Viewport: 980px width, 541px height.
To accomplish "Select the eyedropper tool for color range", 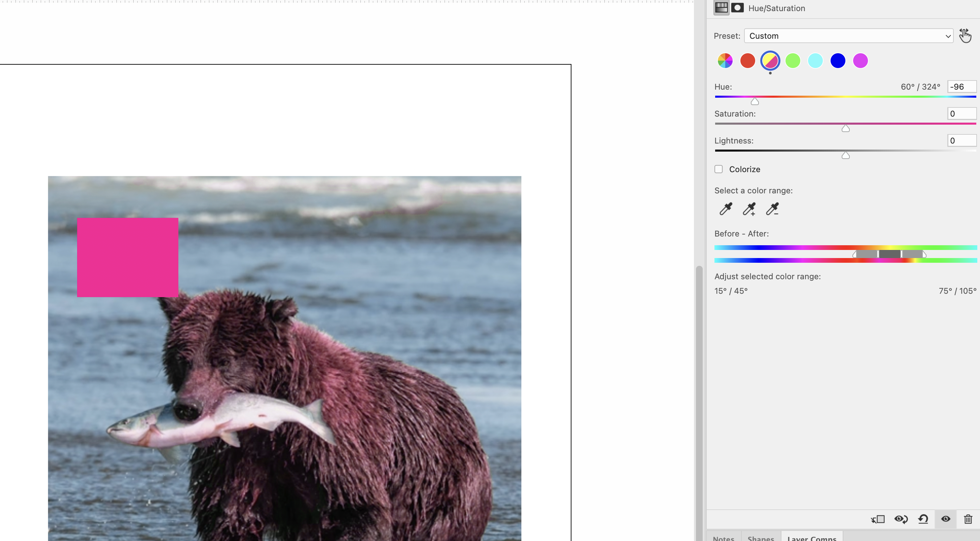I will coord(726,209).
